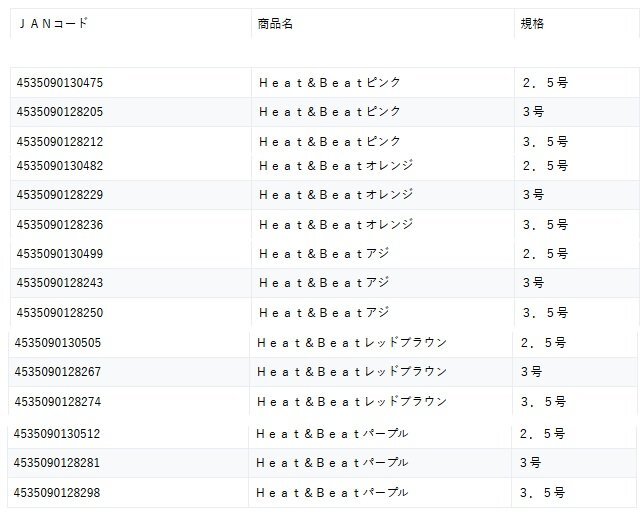Click 2.5号 size in row 4535090130505
Image resolution: width=644 pixels, height=519 pixels.
pyautogui.click(x=543, y=342)
